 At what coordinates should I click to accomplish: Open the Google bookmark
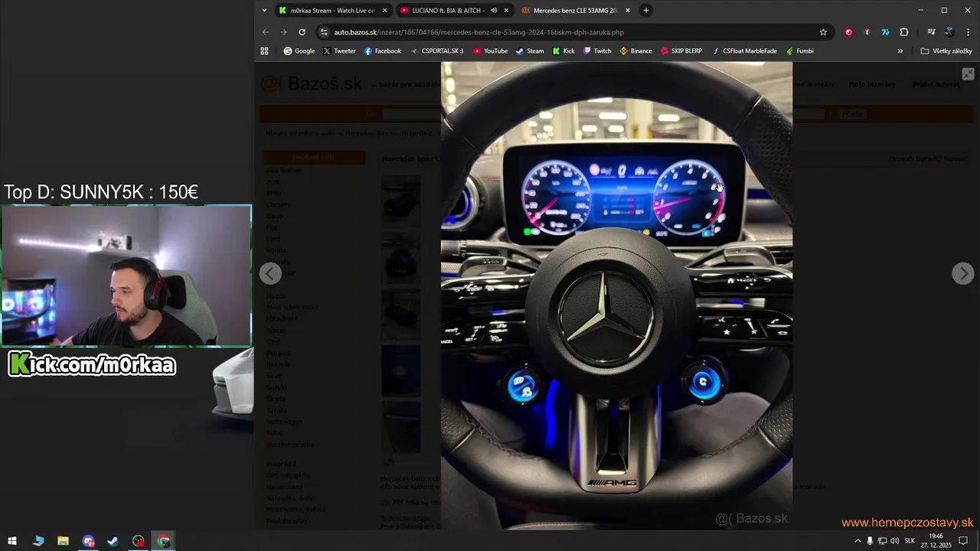pyautogui.click(x=299, y=51)
